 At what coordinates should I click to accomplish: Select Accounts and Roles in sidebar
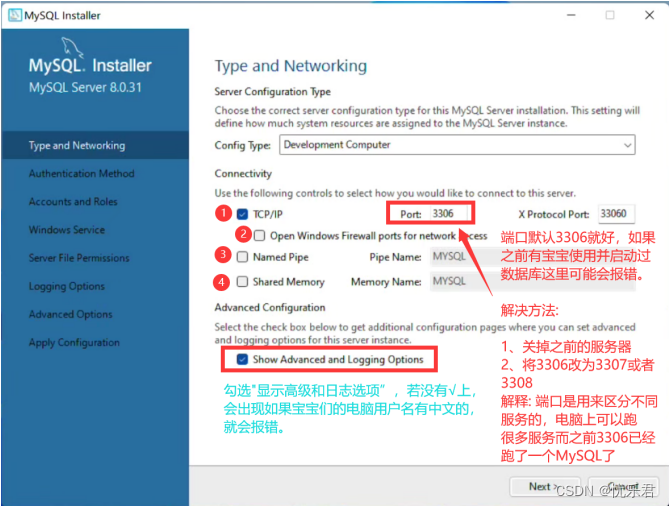click(73, 202)
